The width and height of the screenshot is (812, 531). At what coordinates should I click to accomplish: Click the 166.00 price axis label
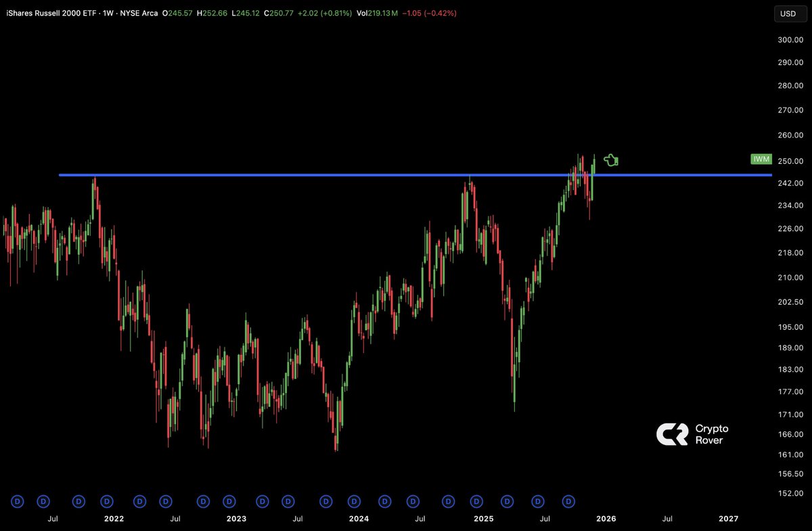790,435
